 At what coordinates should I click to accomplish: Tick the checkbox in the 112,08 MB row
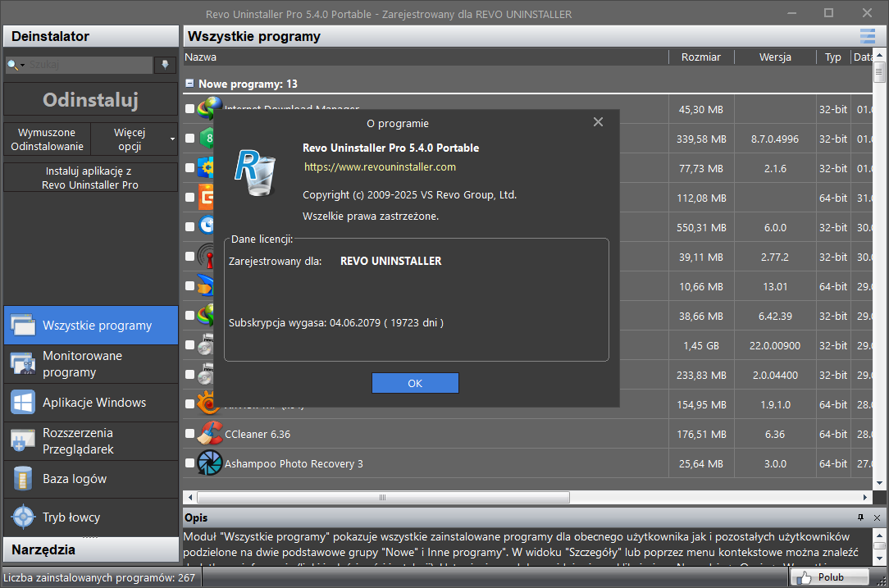pos(190,198)
